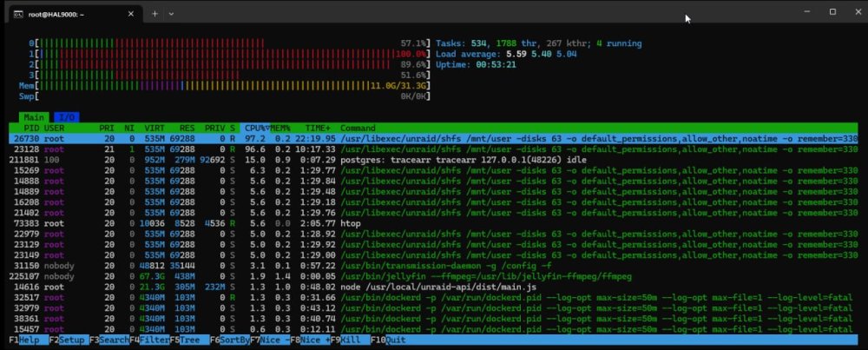Select the postgres tracearr process row
The height and width of the screenshot is (350, 868).
pos(434,160)
